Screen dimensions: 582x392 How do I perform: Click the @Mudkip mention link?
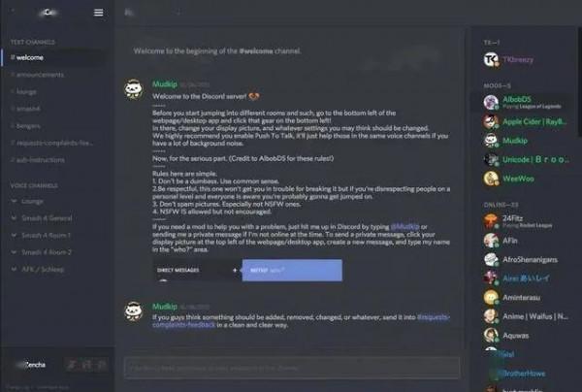pyautogui.click(x=404, y=226)
